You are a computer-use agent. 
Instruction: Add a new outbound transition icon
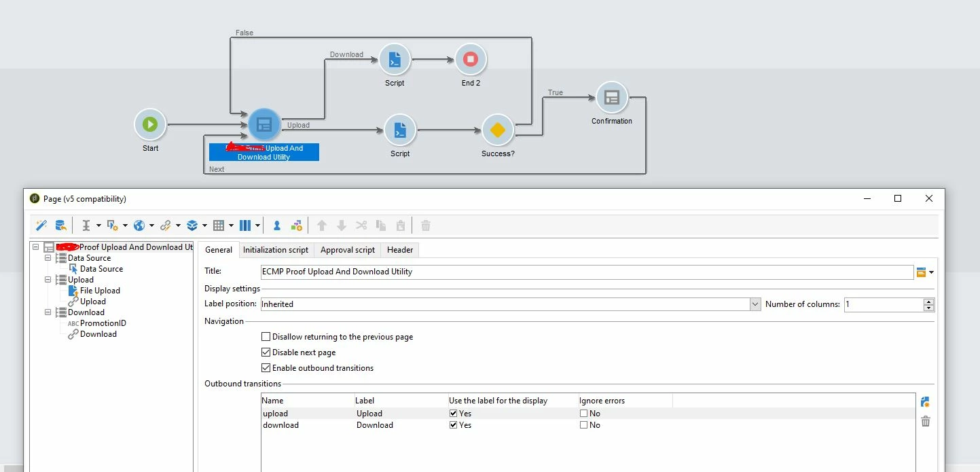point(925,402)
